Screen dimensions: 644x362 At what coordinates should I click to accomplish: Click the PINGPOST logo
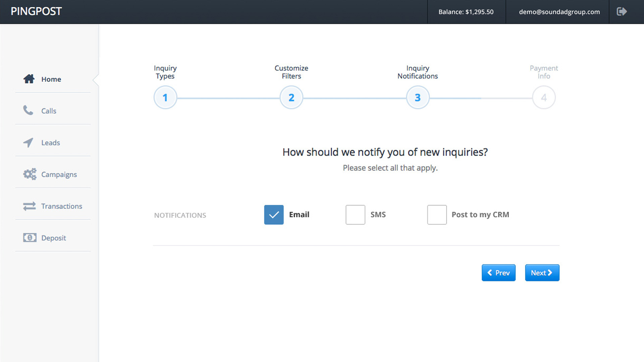pos(36,11)
